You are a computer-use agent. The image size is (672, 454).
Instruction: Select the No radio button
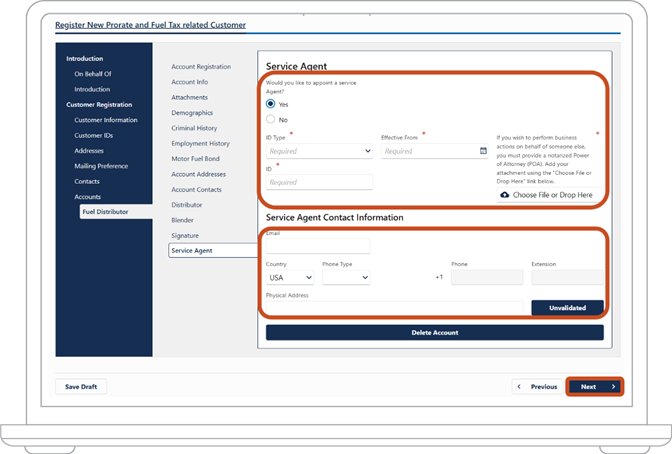pyautogui.click(x=270, y=119)
